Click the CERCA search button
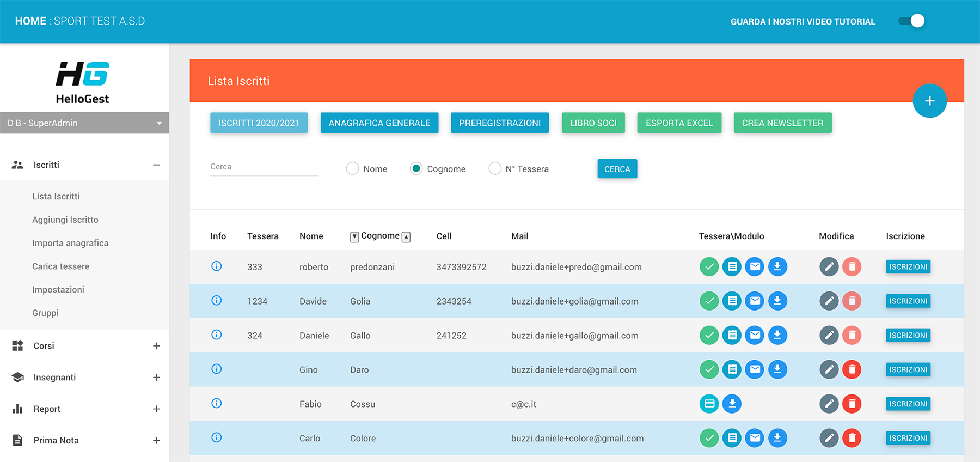This screenshot has width=980, height=462. [617, 169]
